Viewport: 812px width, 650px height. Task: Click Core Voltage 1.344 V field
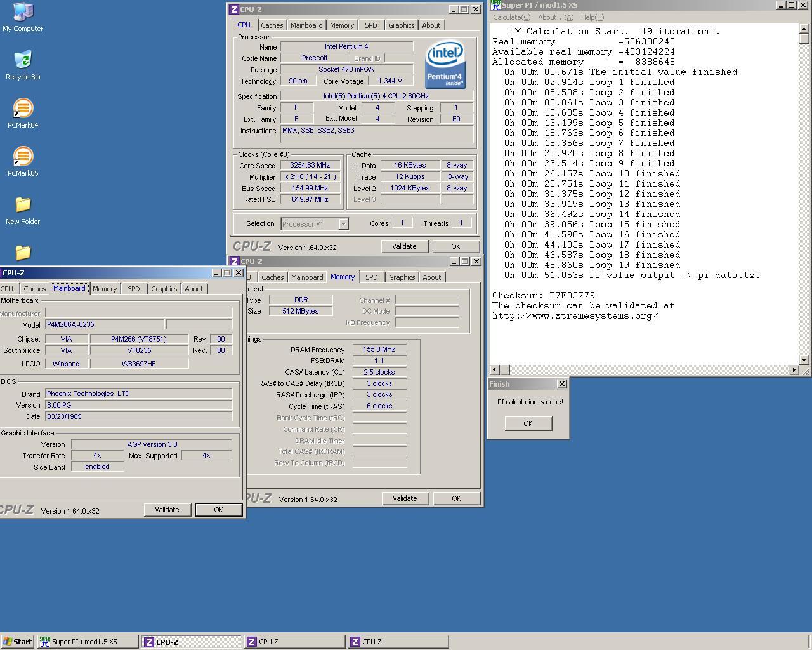(390, 81)
